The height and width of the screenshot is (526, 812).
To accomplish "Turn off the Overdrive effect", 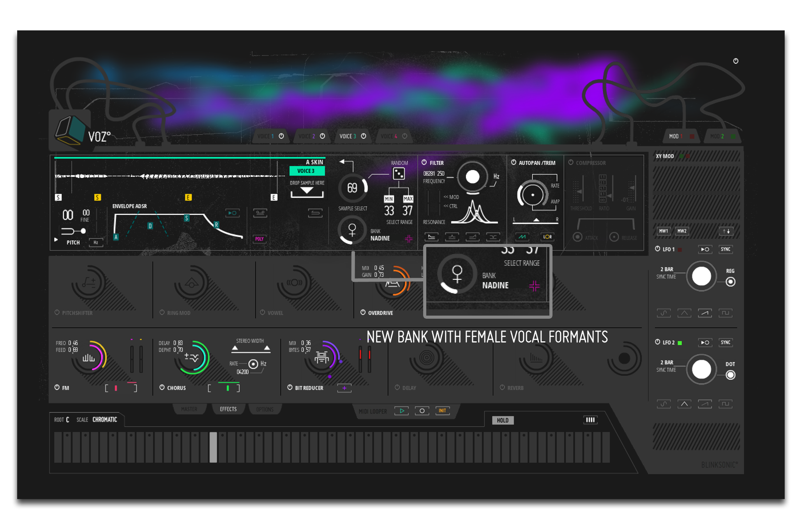I will pos(363,312).
